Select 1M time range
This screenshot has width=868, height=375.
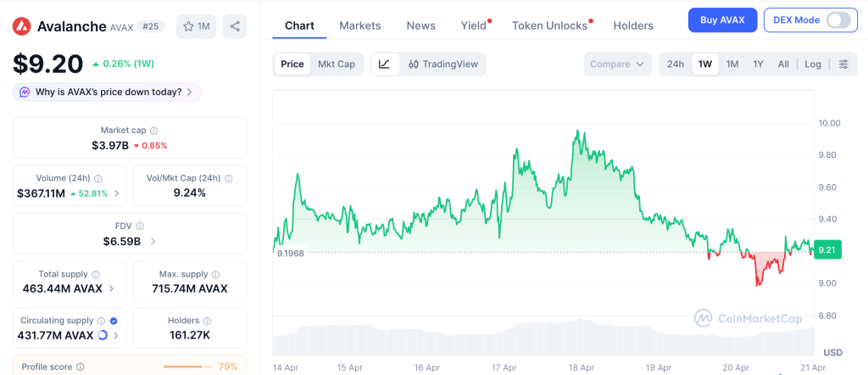coord(732,64)
